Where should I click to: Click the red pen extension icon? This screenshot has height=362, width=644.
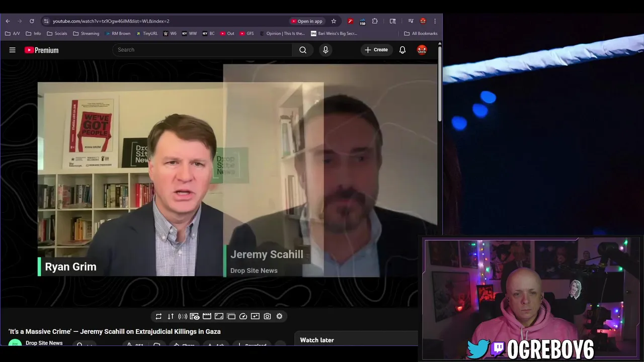(x=350, y=21)
